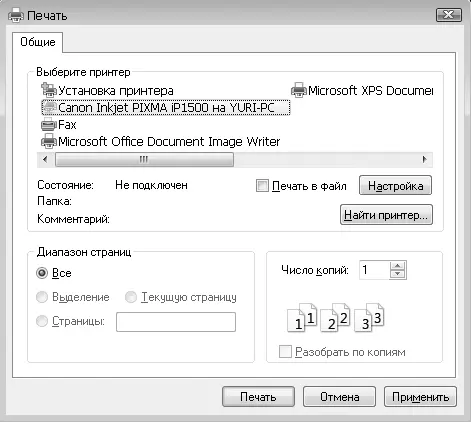Click the horizontal printer list scrollbar thumb
Screen dimensions: 471x422
(144, 159)
